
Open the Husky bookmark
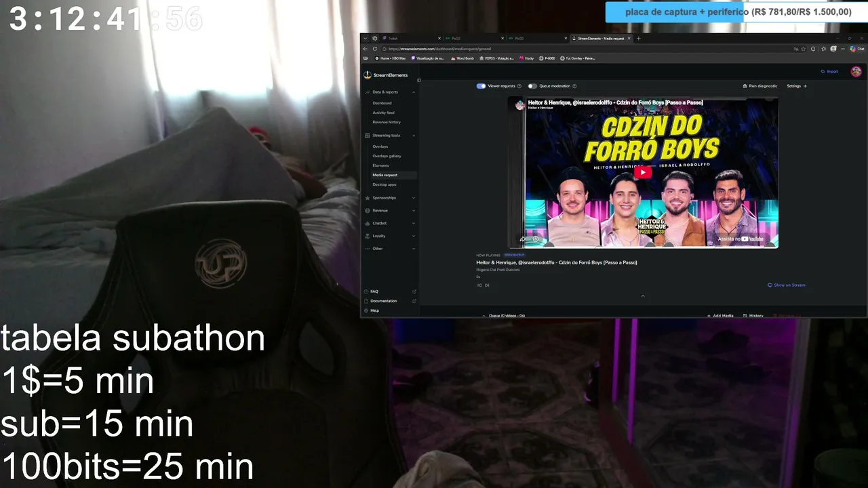[527, 58]
